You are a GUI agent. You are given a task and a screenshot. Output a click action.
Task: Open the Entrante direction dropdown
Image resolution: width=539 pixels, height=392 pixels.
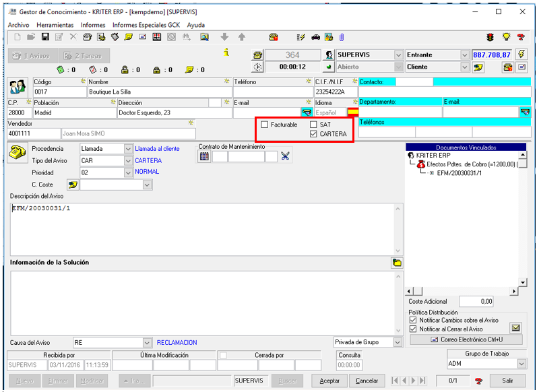464,55
